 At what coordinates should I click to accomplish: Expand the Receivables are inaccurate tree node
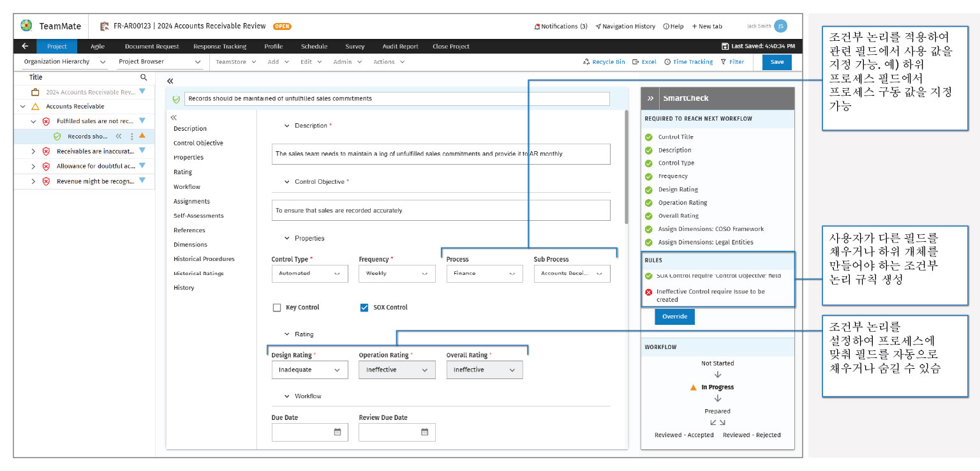coord(33,151)
